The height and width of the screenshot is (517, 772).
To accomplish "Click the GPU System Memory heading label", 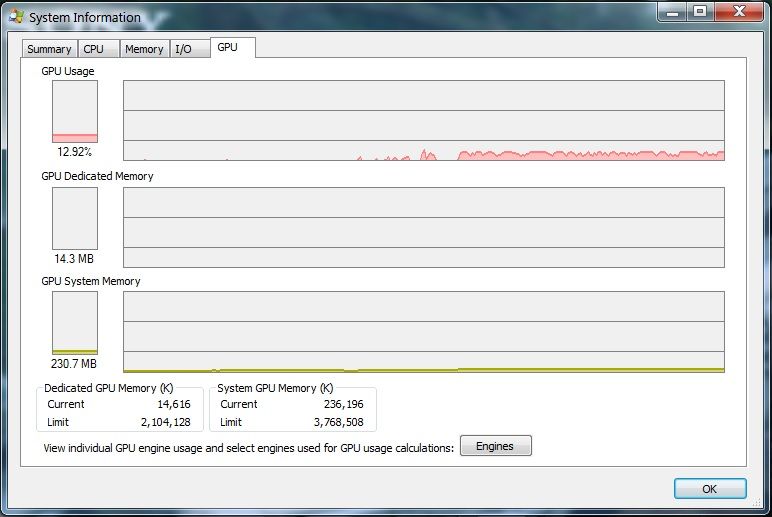I will [x=91, y=281].
